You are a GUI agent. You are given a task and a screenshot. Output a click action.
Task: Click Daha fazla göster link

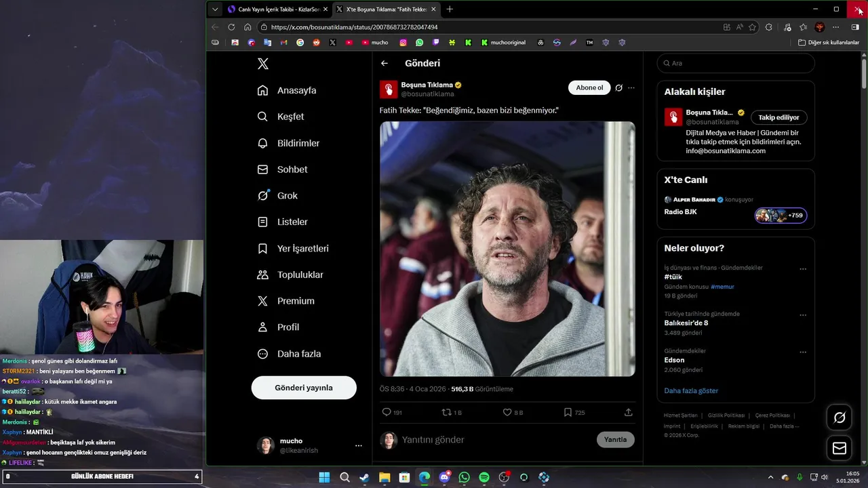click(691, 390)
